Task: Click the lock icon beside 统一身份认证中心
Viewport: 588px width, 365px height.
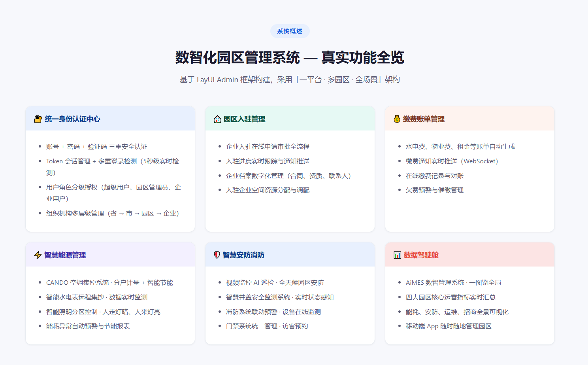Action: click(x=38, y=119)
